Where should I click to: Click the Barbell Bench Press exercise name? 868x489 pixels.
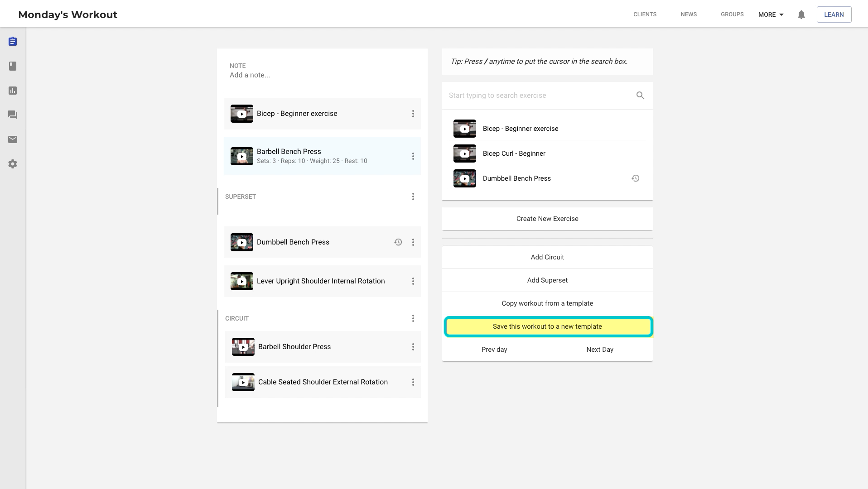click(x=289, y=152)
